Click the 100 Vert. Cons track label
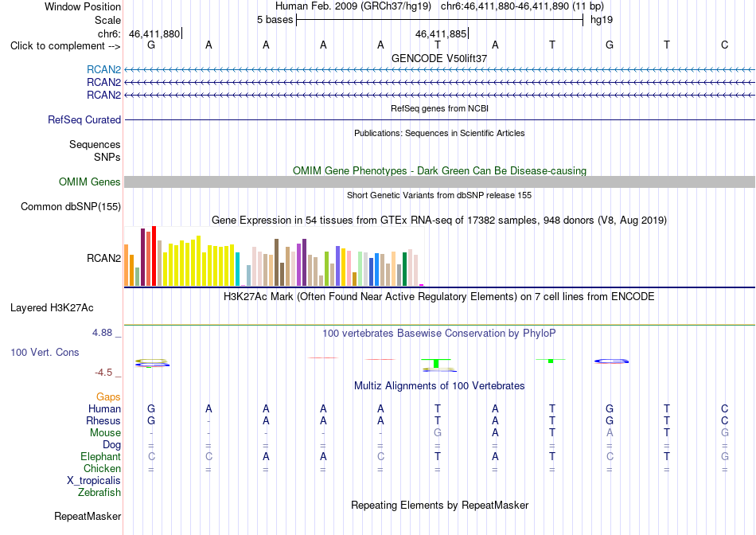The height and width of the screenshot is (535, 756). pyautogui.click(x=45, y=352)
